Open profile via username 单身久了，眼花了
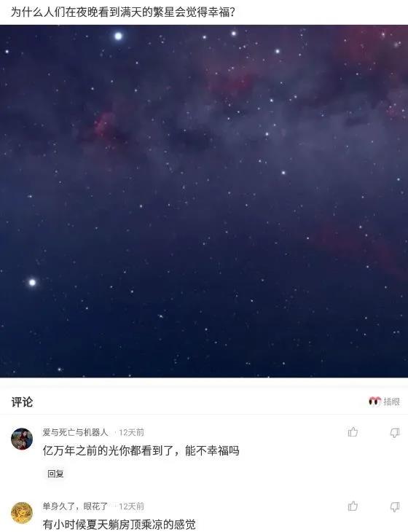 [x=75, y=506]
